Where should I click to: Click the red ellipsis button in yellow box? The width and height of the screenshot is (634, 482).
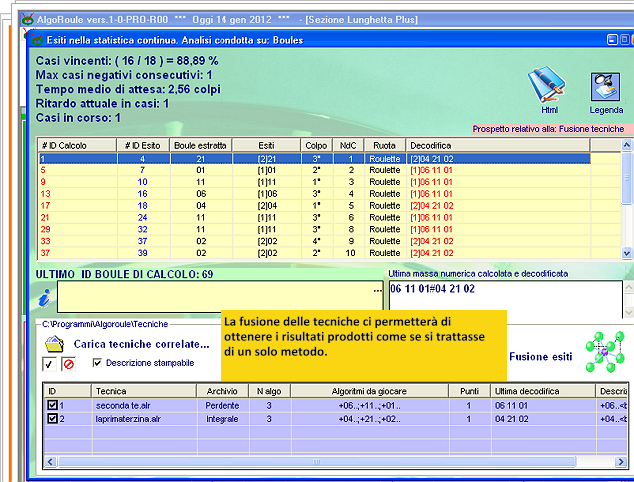click(378, 290)
